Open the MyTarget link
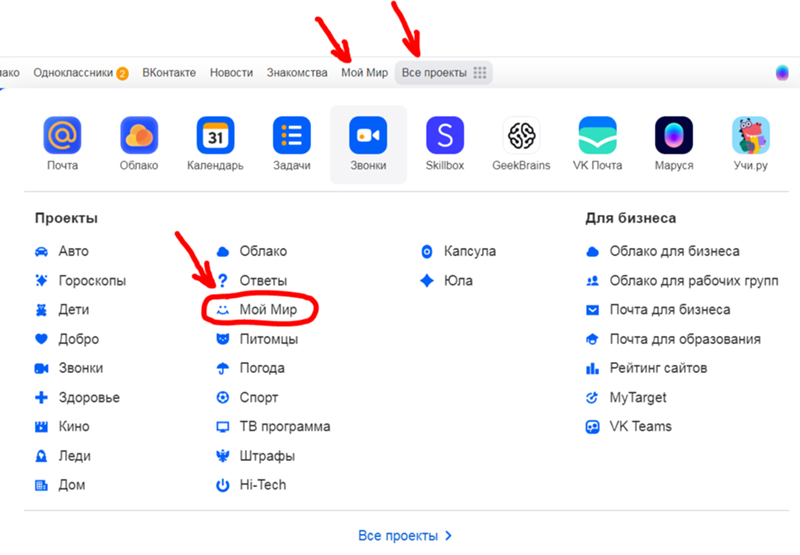The image size is (800, 555). click(638, 397)
